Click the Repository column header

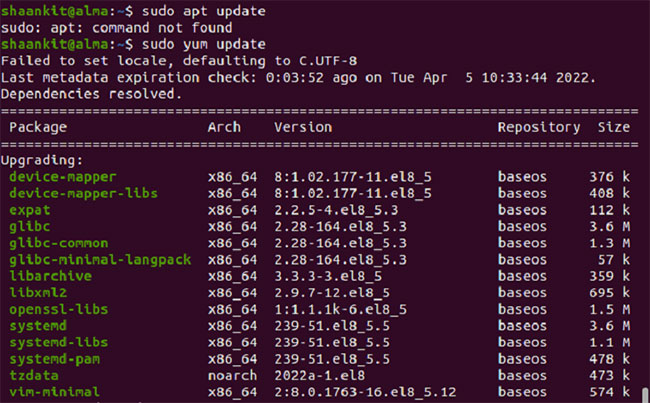point(539,127)
